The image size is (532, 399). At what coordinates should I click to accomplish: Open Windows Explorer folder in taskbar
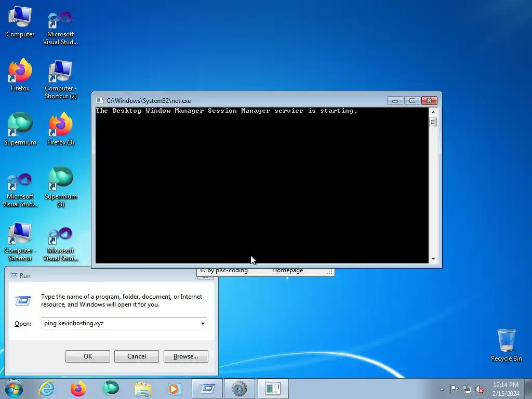143,389
